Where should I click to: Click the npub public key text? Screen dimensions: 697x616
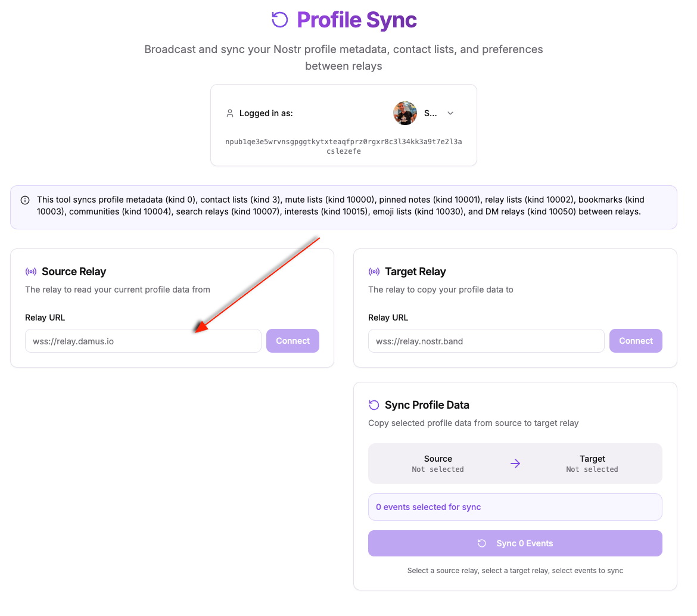(x=344, y=147)
